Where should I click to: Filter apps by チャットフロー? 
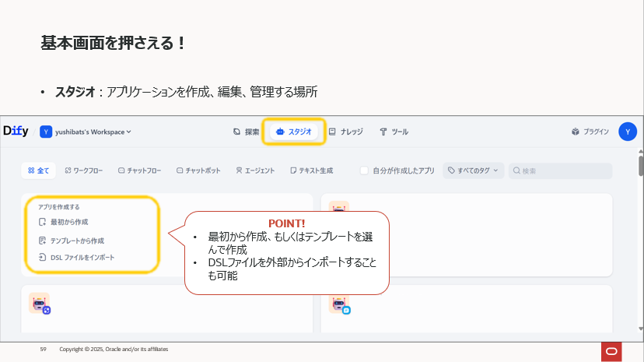point(140,170)
